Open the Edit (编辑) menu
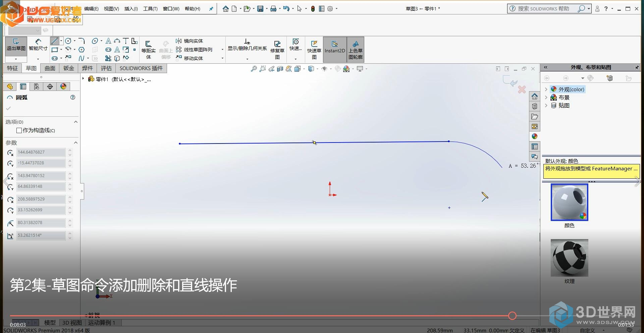644x333 pixels. point(91,9)
